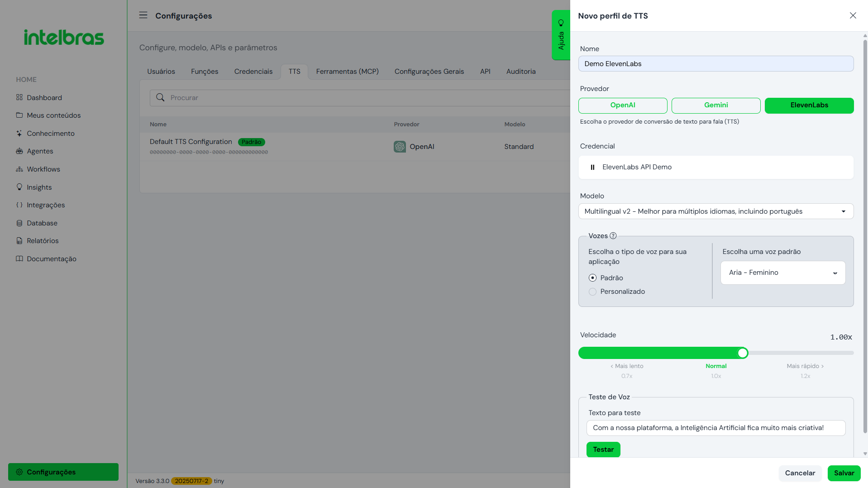This screenshot has width=868, height=488.
Task: Click the panel vertical scrollbar
Action: [x=865, y=235]
